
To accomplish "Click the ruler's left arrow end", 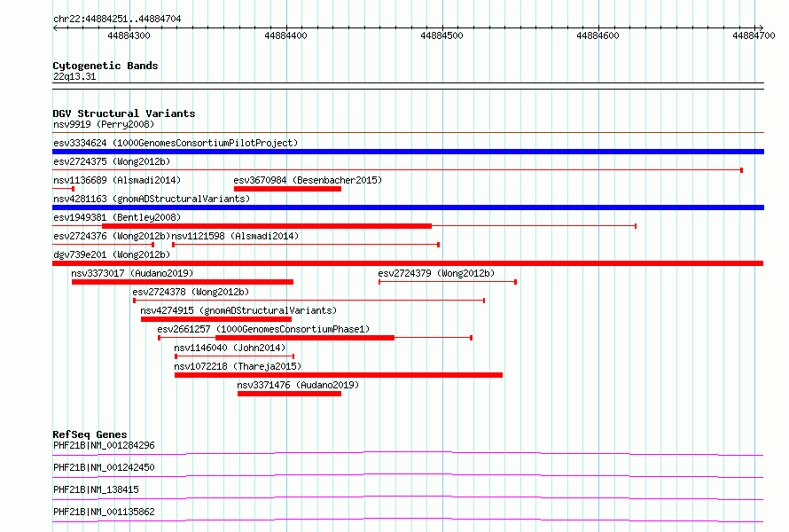I will (55, 28).
